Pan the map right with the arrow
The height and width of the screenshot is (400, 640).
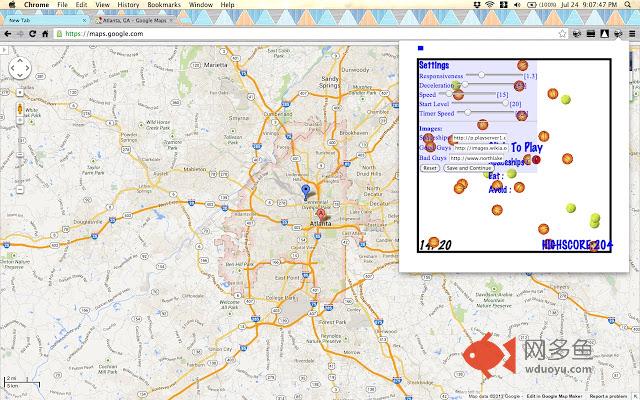tap(28, 68)
